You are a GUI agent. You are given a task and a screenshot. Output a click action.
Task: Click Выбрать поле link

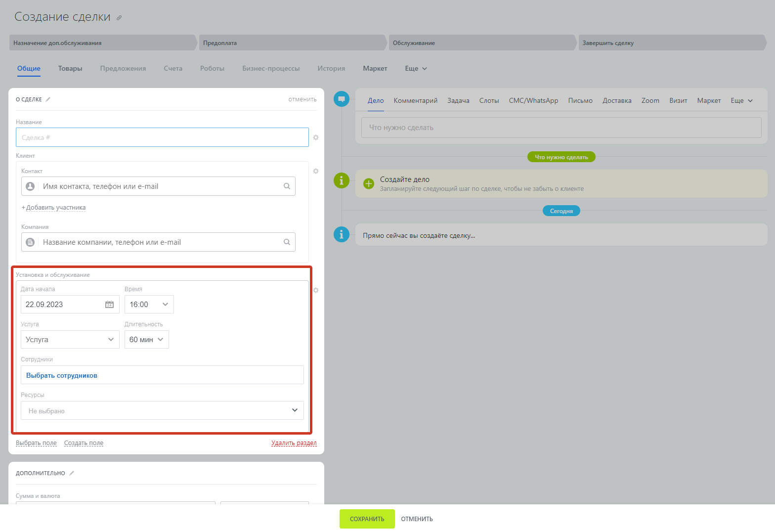[x=36, y=443]
